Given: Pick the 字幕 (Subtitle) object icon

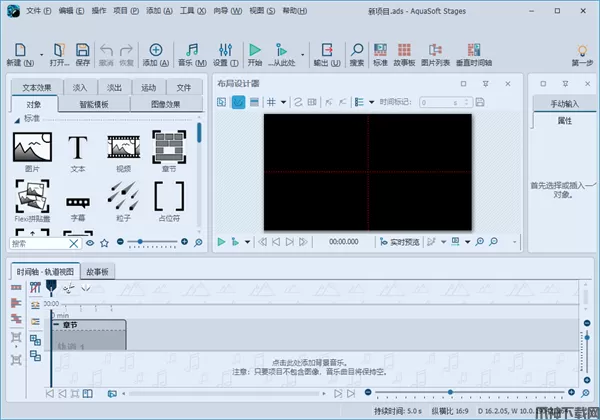Looking at the screenshot, I should coord(78,200).
